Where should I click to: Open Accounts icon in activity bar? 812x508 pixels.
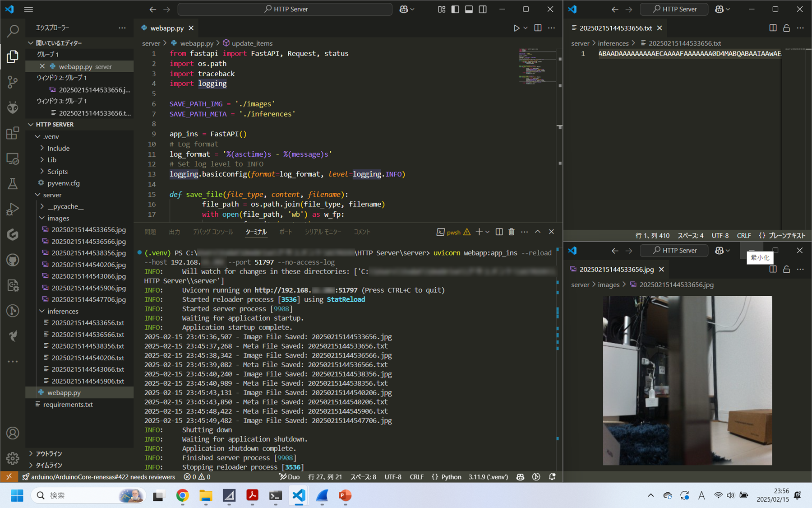coord(13,433)
